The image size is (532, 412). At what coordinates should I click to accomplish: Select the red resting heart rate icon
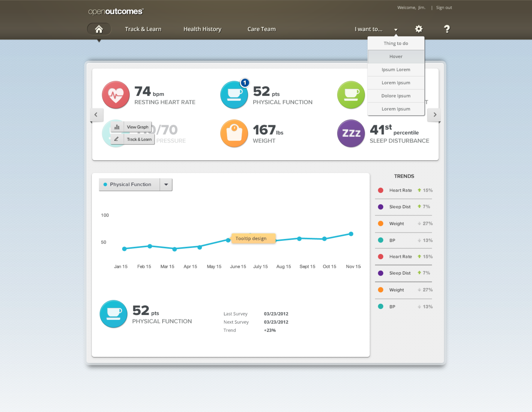116,95
